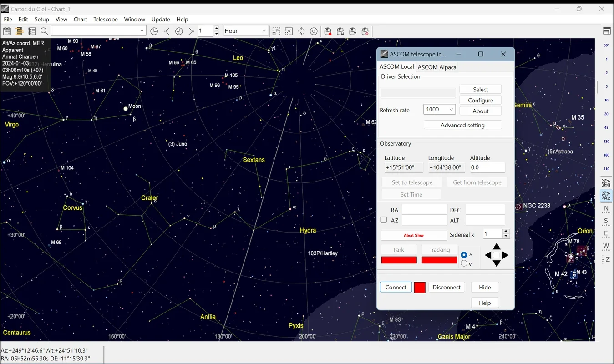Step time backward with left arrow
The image size is (614, 364).
[167, 31]
